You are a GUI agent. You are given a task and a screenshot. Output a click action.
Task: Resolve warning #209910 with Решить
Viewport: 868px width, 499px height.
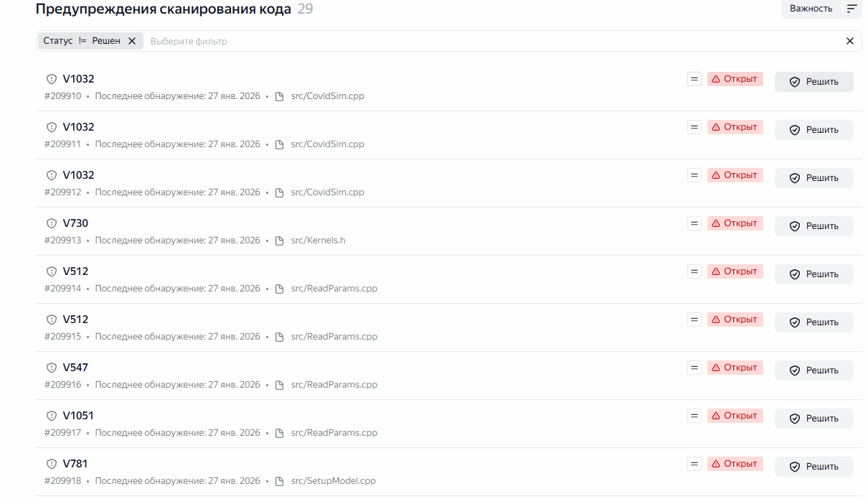pyautogui.click(x=814, y=82)
